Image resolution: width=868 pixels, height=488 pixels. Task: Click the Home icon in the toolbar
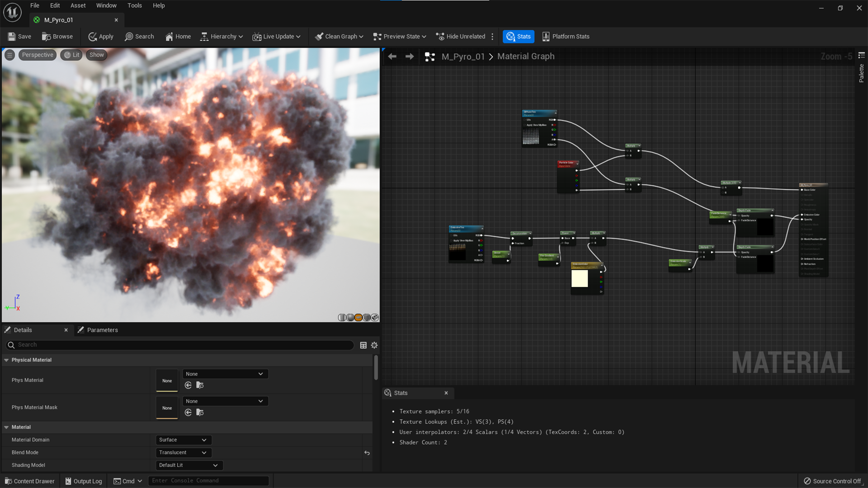tap(177, 36)
